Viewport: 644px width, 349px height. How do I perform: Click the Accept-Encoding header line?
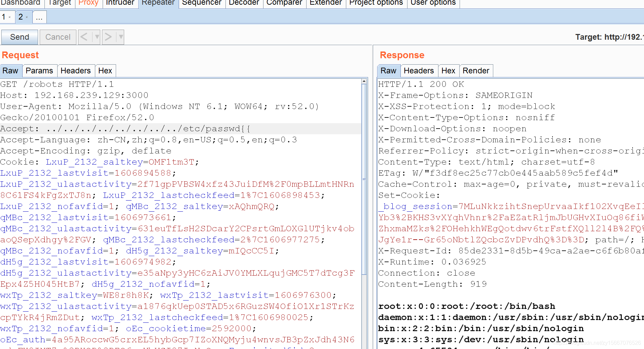click(86, 151)
